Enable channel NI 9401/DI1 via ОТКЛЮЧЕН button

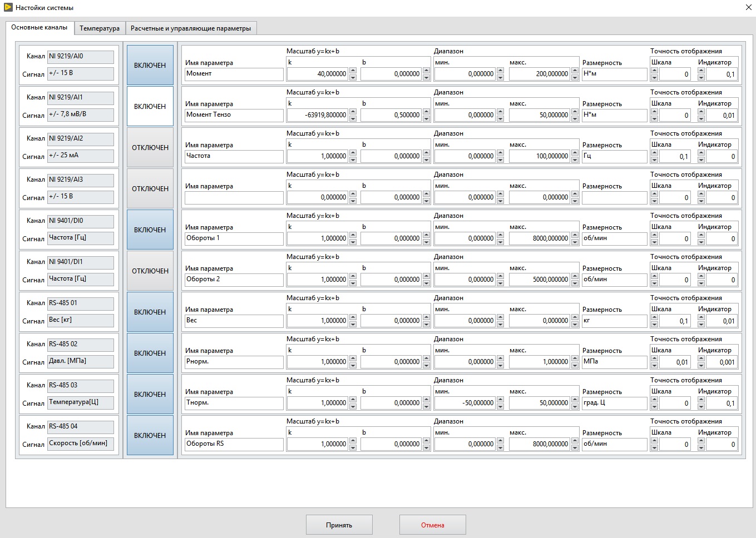150,271
